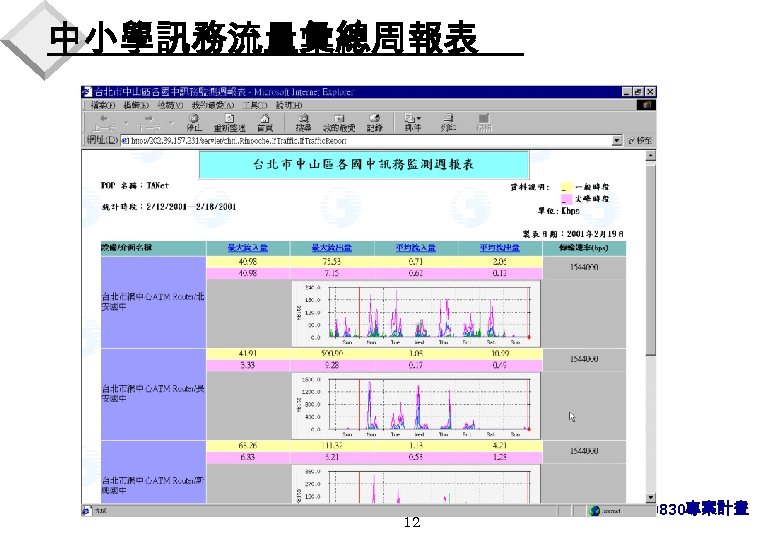
Task: Click the average outflow value 4.21
Action: [499, 446]
